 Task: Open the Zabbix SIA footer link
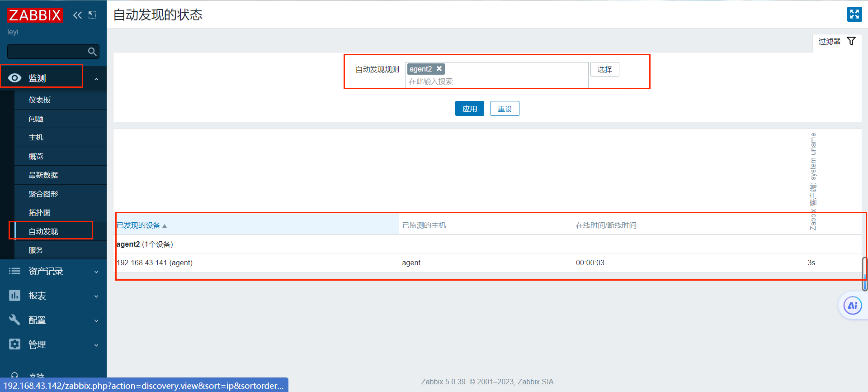535,382
